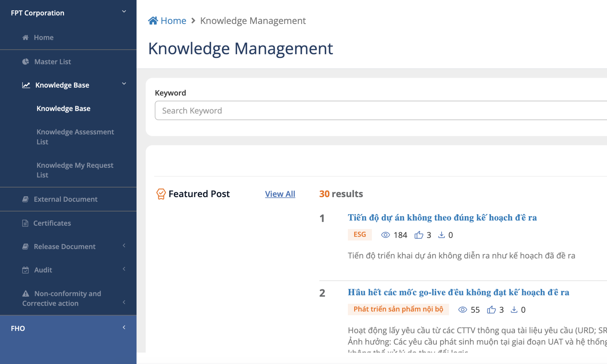Click the Knowledge Management breadcrumb text

253,21
